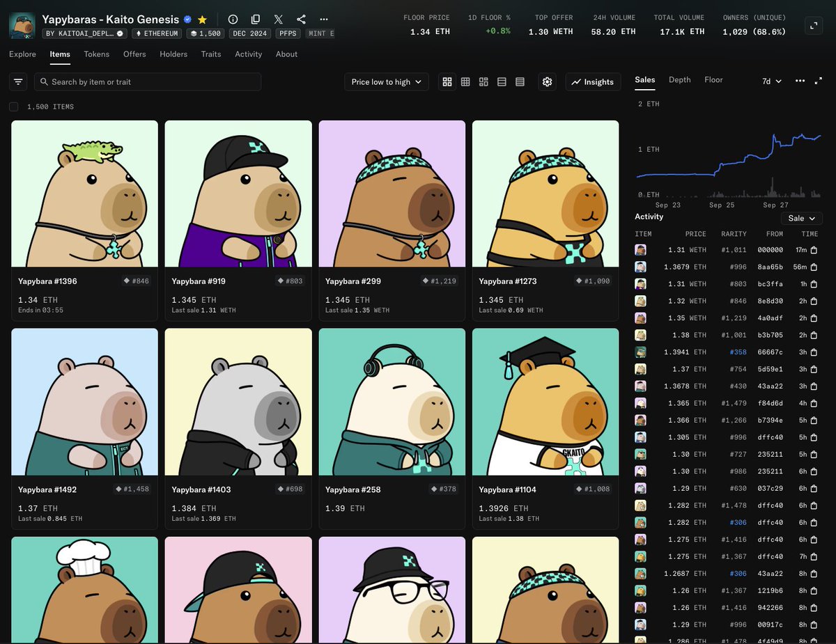Click the Insights button
Screen dimensions: 836x644
pyautogui.click(x=593, y=81)
